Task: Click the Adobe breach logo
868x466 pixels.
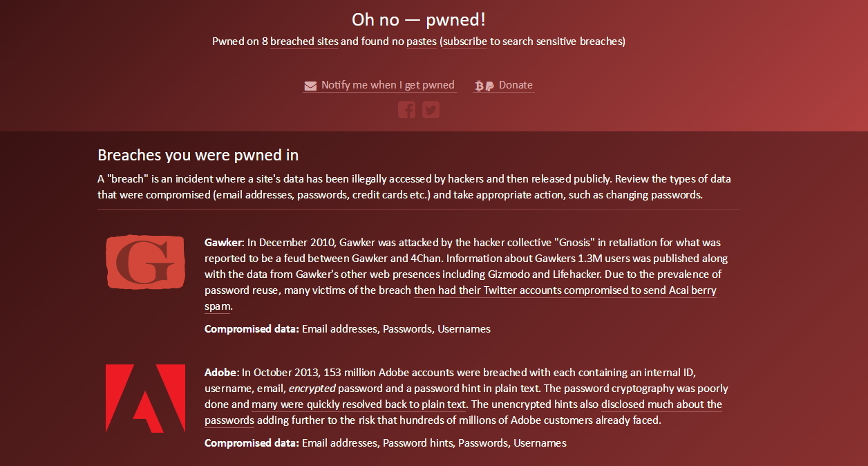Action: 145,398
